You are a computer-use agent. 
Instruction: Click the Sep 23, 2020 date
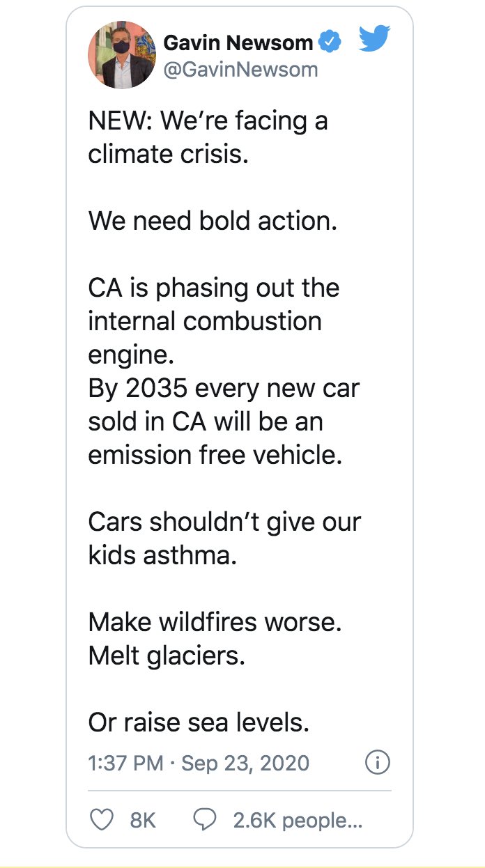tap(245, 763)
